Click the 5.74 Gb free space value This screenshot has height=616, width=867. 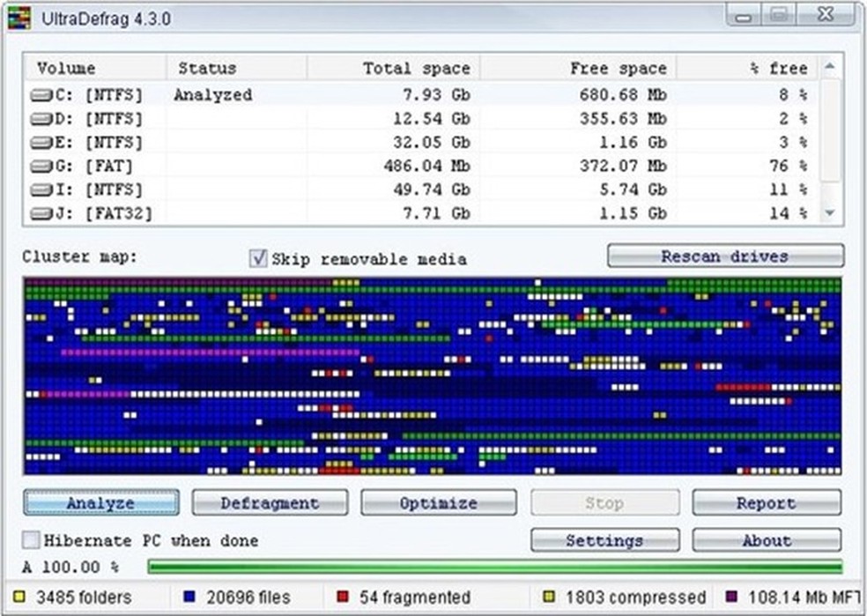[x=633, y=189]
